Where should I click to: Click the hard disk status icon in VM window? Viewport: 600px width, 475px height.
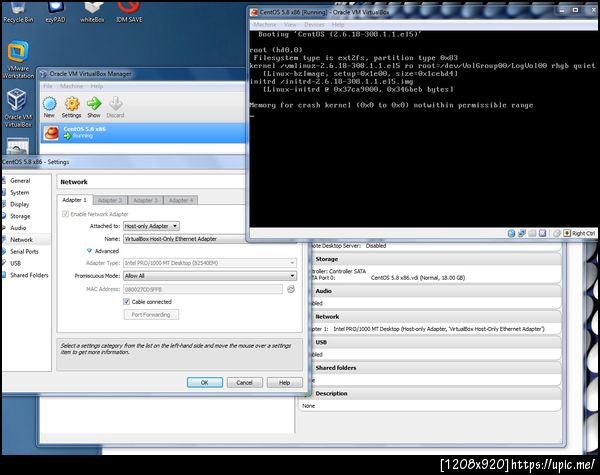[x=511, y=233]
